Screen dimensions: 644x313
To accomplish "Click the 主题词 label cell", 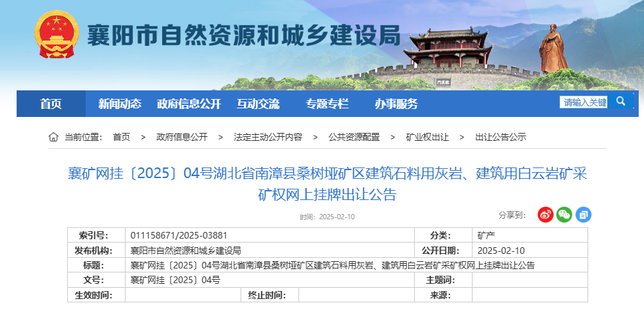I will tap(443, 280).
